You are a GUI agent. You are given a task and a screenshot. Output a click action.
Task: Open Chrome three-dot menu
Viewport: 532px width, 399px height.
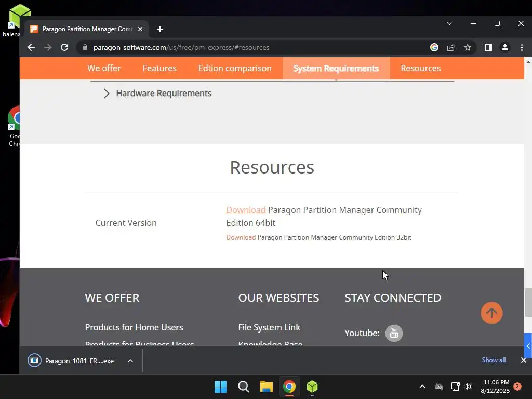click(x=522, y=47)
